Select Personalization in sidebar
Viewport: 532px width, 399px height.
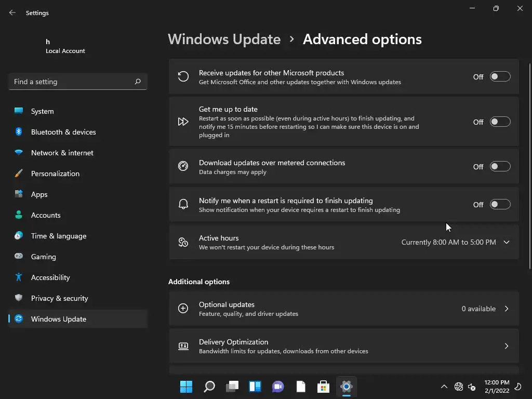[x=78, y=174]
